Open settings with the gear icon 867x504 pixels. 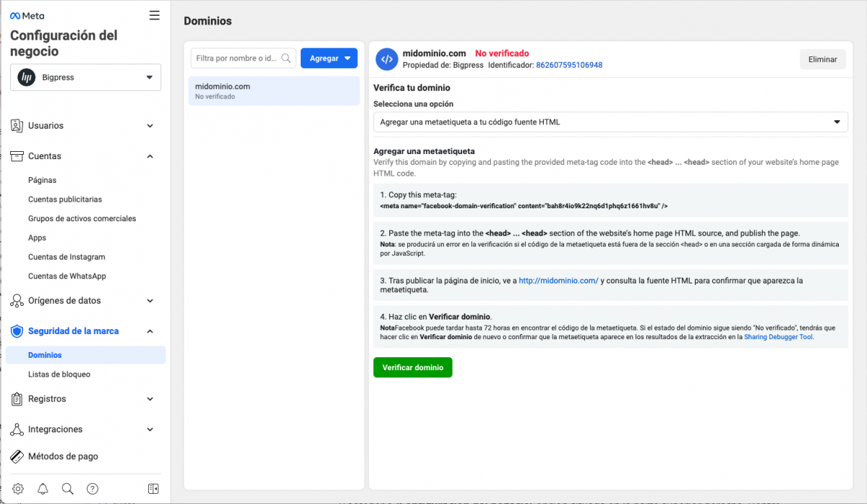coord(18,489)
